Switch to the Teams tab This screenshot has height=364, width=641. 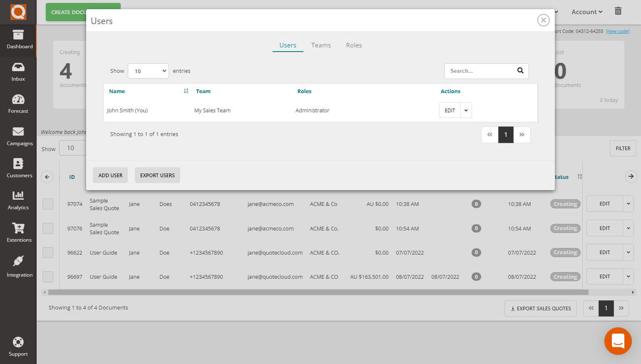click(321, 45)
